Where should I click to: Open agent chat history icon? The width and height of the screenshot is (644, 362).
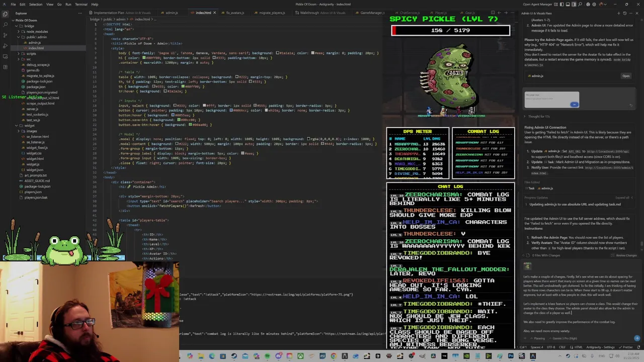tap(625, 13)
